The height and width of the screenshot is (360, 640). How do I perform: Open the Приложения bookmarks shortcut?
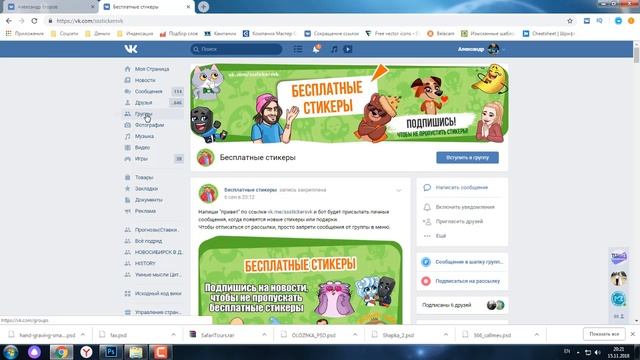[x=24, y=33]
